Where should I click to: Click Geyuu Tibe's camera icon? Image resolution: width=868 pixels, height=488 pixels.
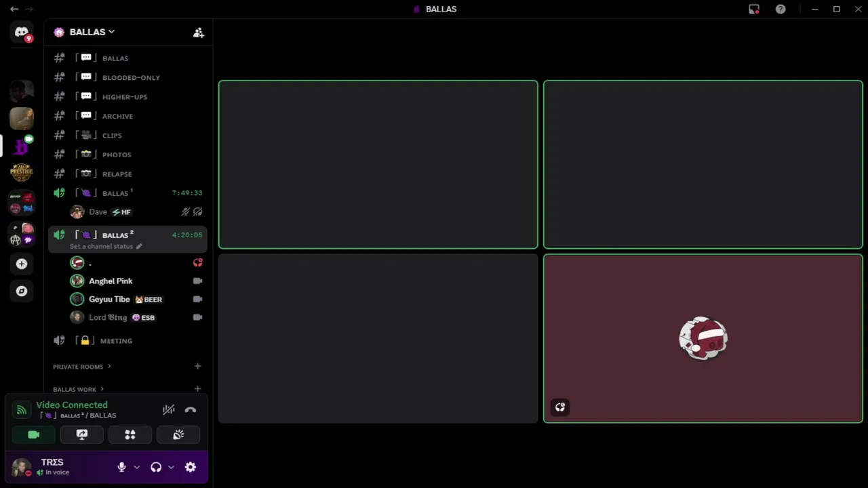(x=197, y=299)
